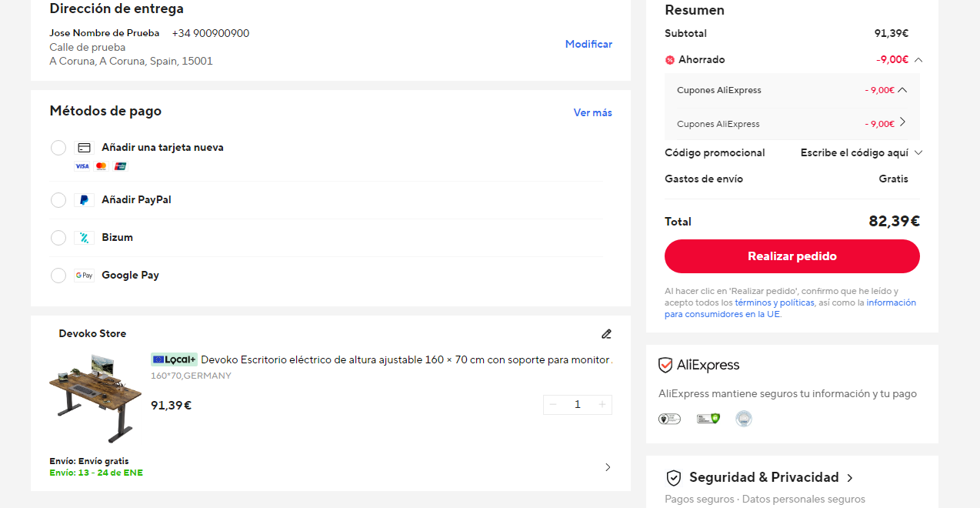Click the shield icon beside Seguridad & Privacidad
Screen dimensions: 980x508
tap(674, 478)
